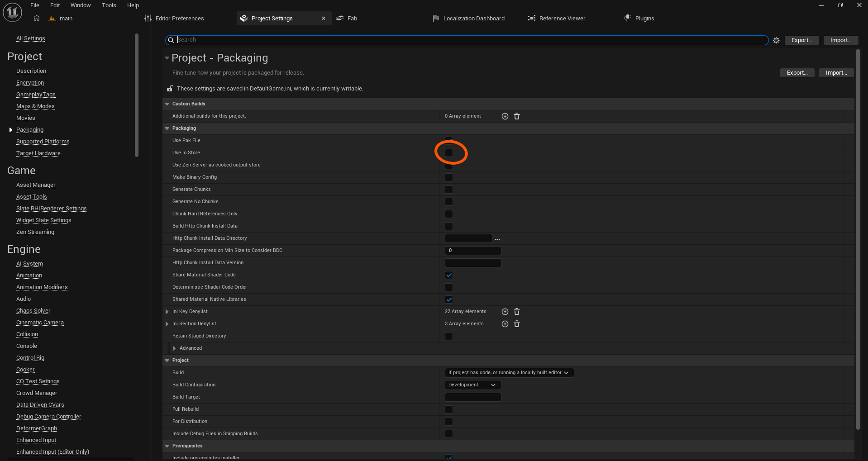Enable Generate Chunks checkbox
The image size is (868, 461).
[x=449, y=190]
